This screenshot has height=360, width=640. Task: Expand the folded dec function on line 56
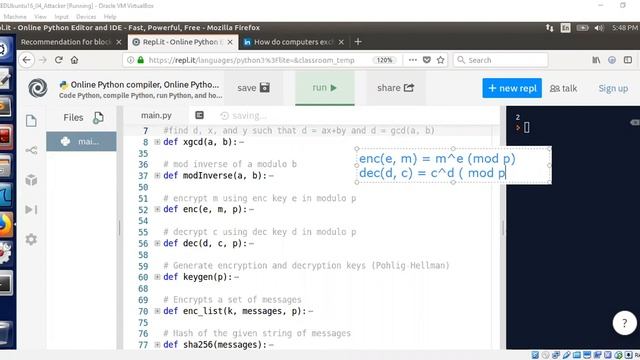(x=157, y=243)
